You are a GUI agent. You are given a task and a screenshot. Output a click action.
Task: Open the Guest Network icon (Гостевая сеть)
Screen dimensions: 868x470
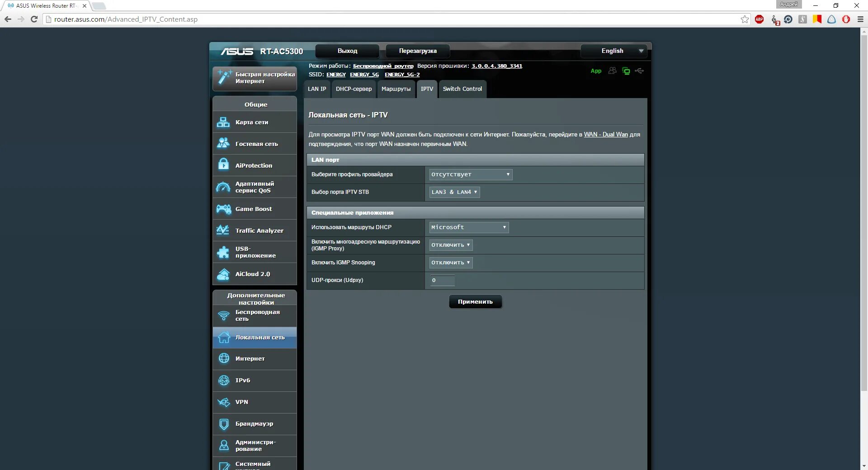click(x=223, y=143)
